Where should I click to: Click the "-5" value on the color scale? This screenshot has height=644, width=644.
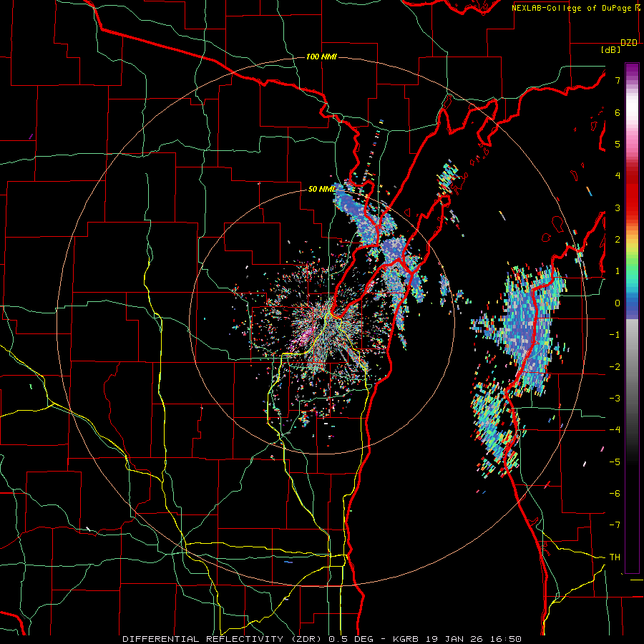(x=615, y=462)
